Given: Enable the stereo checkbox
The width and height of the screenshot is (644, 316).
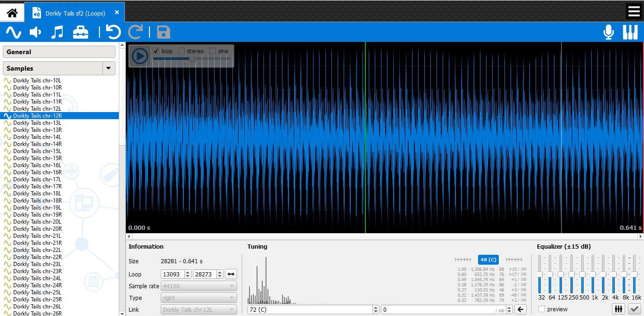Looking at the screenshot, I should pos(182,51).
